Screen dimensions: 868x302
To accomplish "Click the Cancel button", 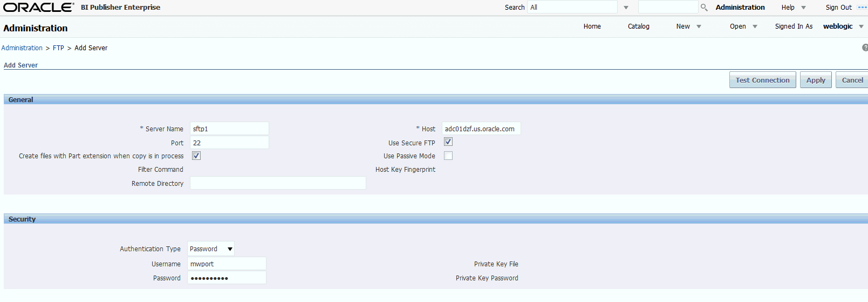I will point(852,80).
